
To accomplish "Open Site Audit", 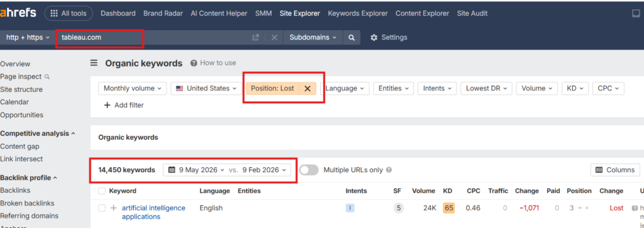I will 472,13.
